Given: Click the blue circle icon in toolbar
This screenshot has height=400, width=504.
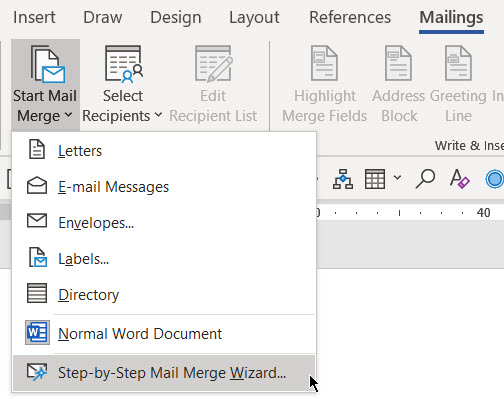Looking at the screenshot, I should [495, 179].
